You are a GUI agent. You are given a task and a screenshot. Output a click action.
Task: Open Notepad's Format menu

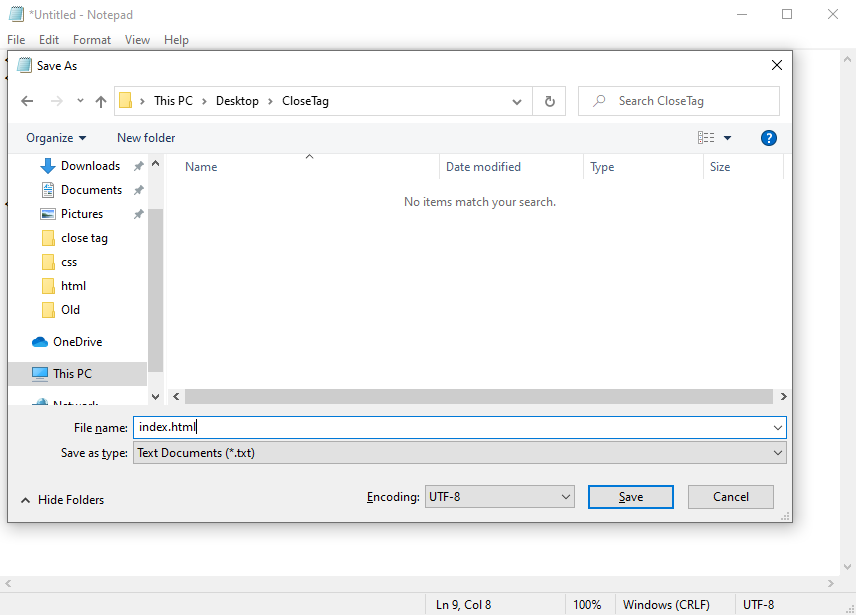point(92,40)
